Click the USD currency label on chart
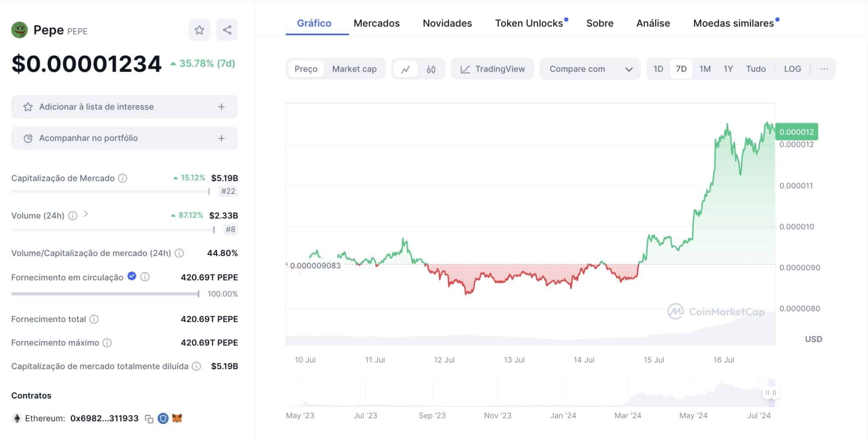The image size is (868, 441). pyautogui.click(x=813, y=339)
